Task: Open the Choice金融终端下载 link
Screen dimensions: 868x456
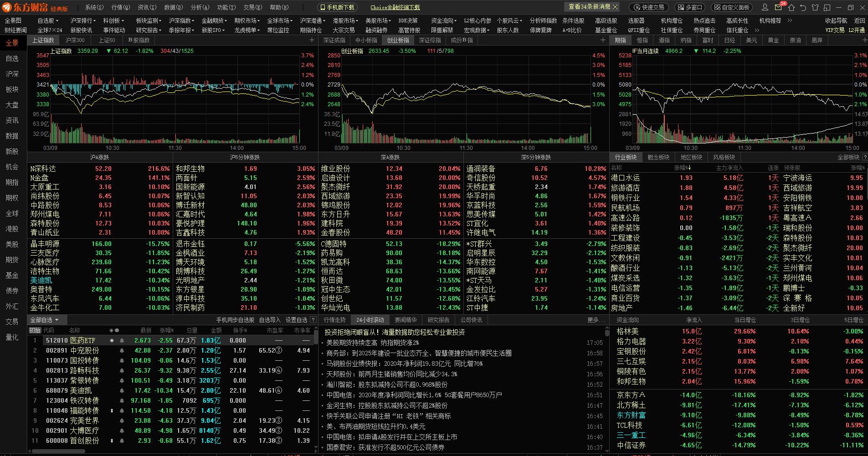Action: point(395,7)
